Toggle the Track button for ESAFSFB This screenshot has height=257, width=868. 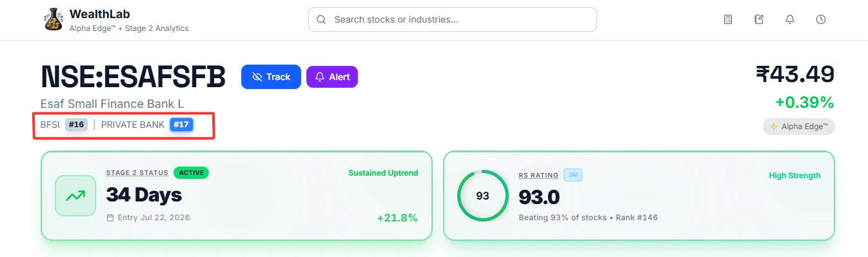pos(271,77)
